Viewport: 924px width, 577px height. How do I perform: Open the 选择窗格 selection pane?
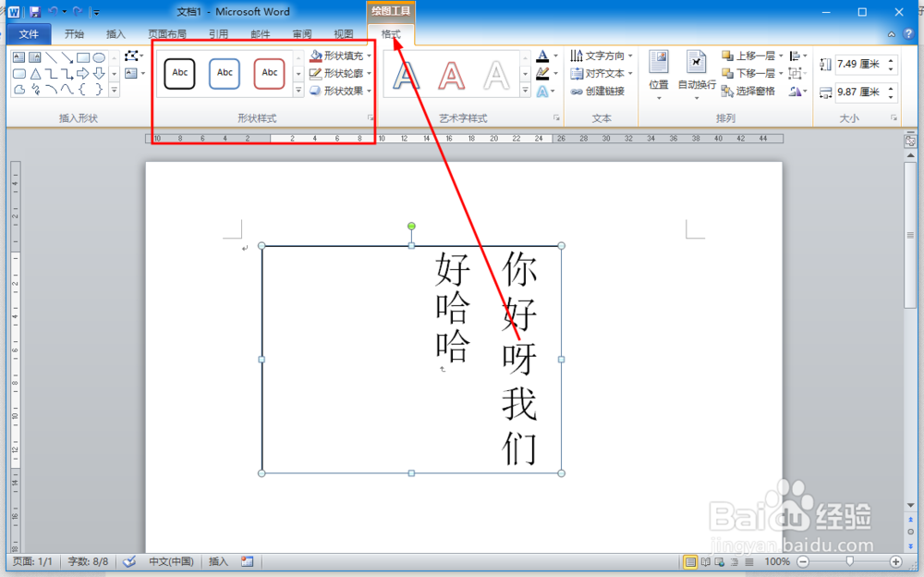click(x=758, y=91)
